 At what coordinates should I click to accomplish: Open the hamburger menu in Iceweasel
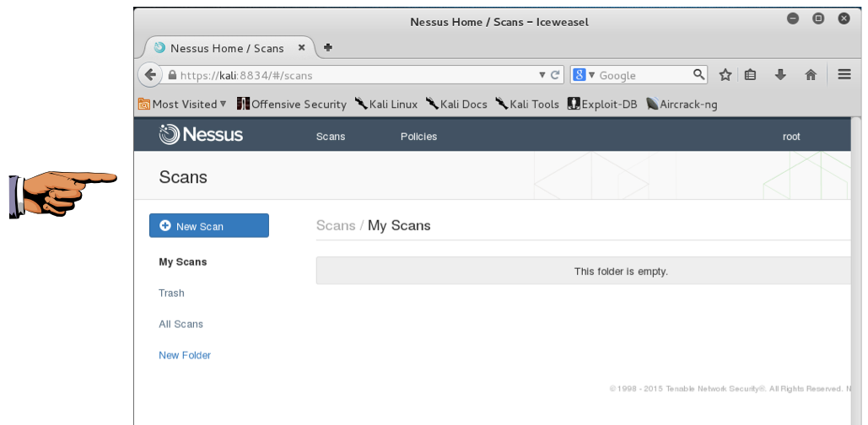844,74
